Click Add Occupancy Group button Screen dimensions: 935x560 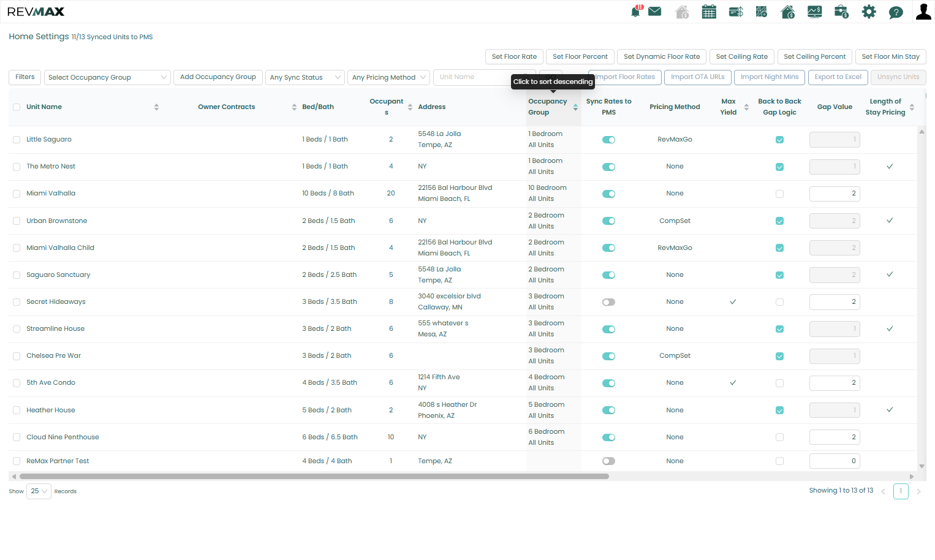pos(218,77)
